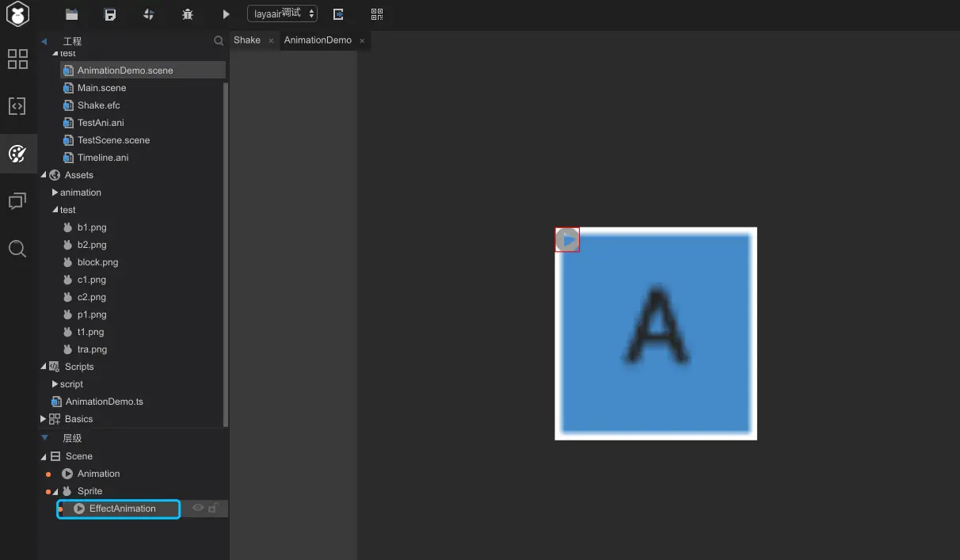960x560 pixels.
Task: Collapse the 层级 hierarchy panel
Action: coord(44,438)
